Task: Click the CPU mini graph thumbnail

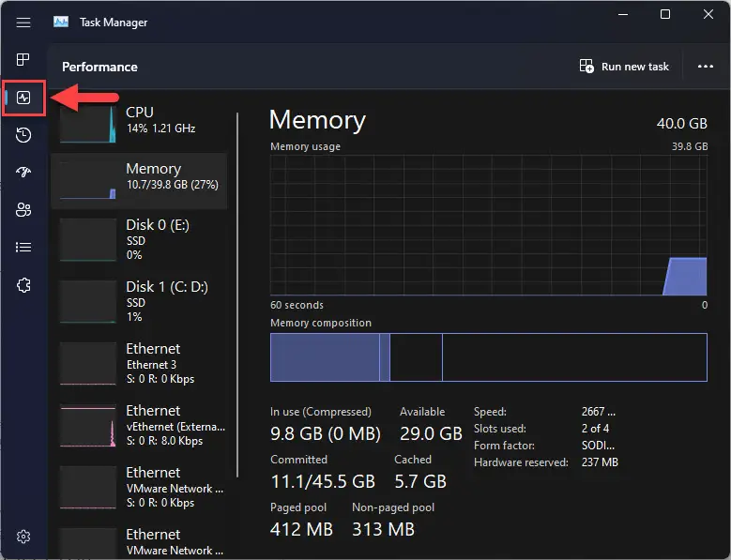Action: tap(87, 124)
